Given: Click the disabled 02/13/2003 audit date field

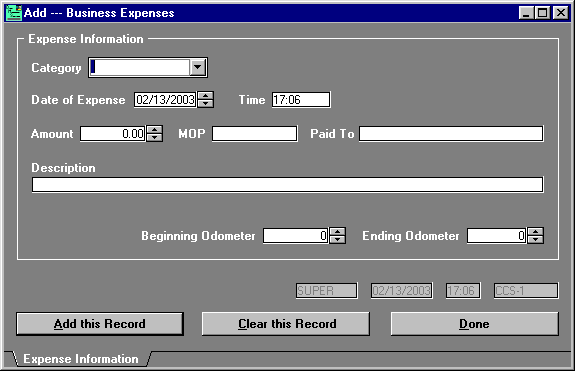Looking at the screenshot, I should point(402,291).
